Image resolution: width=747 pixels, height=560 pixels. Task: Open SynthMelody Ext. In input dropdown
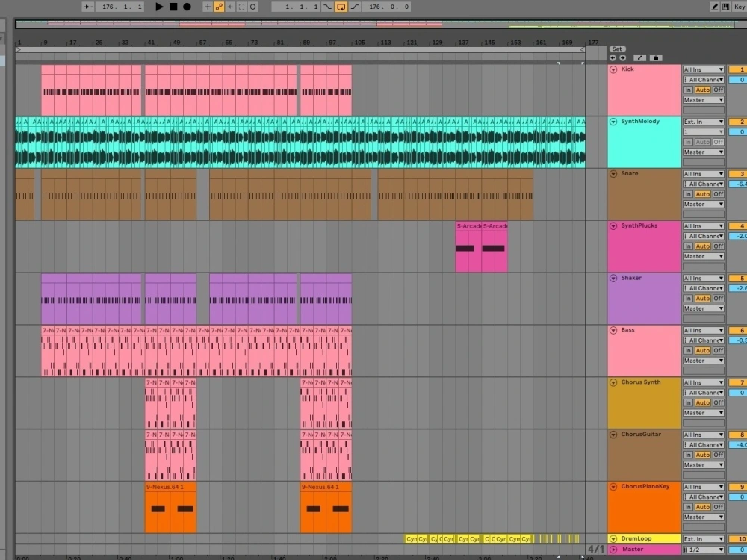(703, 122)
